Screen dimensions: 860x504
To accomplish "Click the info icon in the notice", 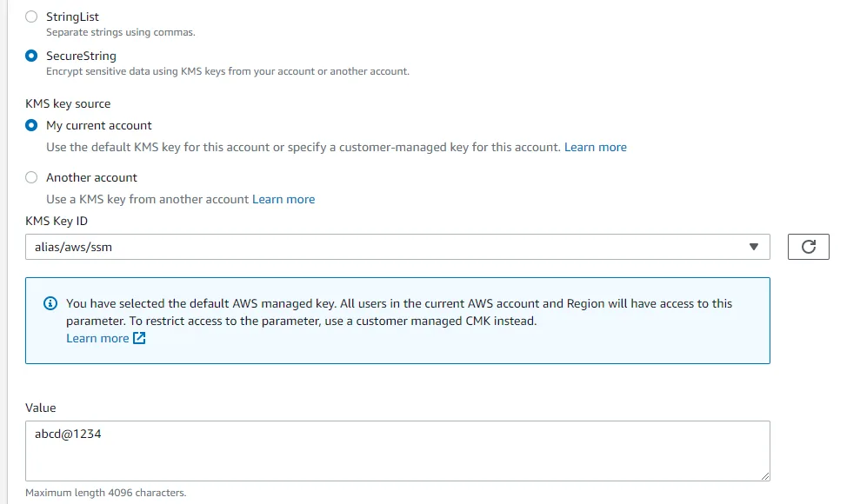I will (50, 303).
